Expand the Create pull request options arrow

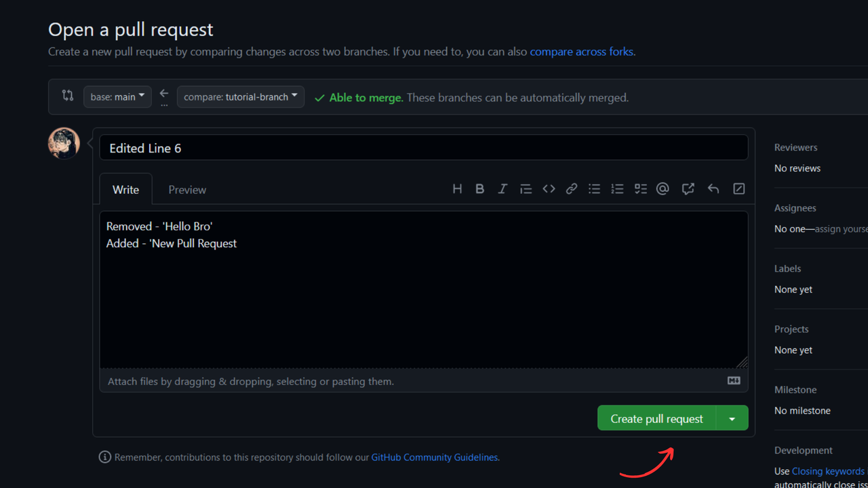(732, 418)
